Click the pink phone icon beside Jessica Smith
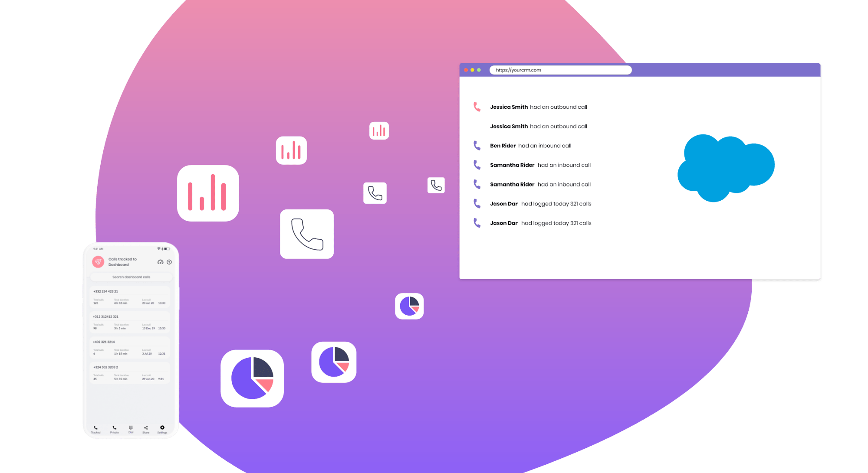 477,107
